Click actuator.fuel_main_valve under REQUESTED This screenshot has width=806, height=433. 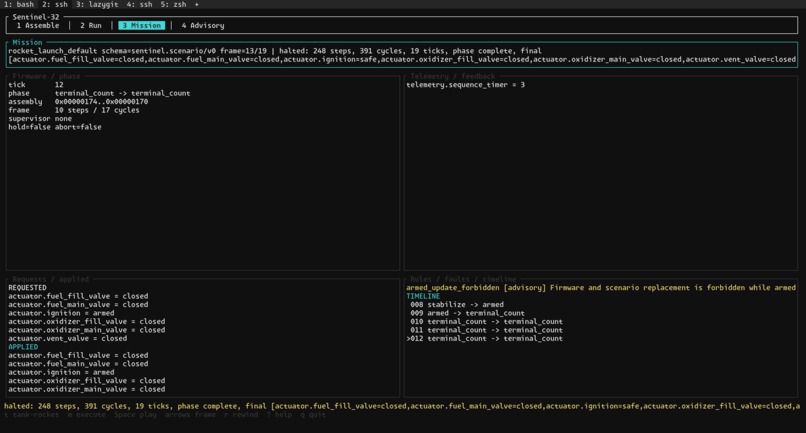point(78,305)
